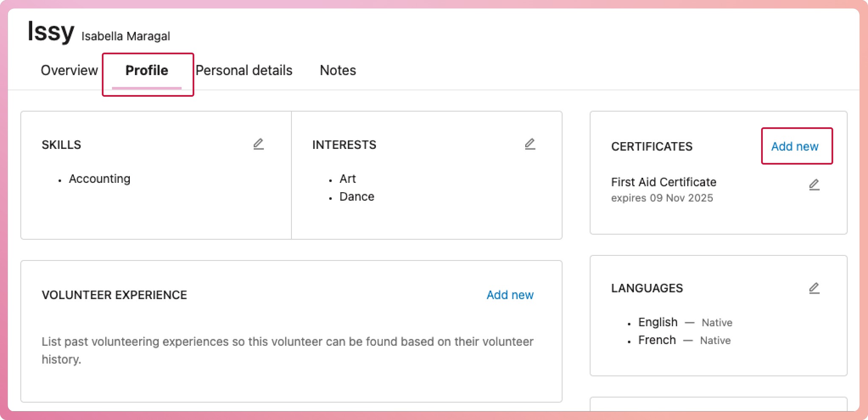Select the Art interest entry
Image resolution: width=868 pixels, height=420 pixels.
(x=347, y=179)
